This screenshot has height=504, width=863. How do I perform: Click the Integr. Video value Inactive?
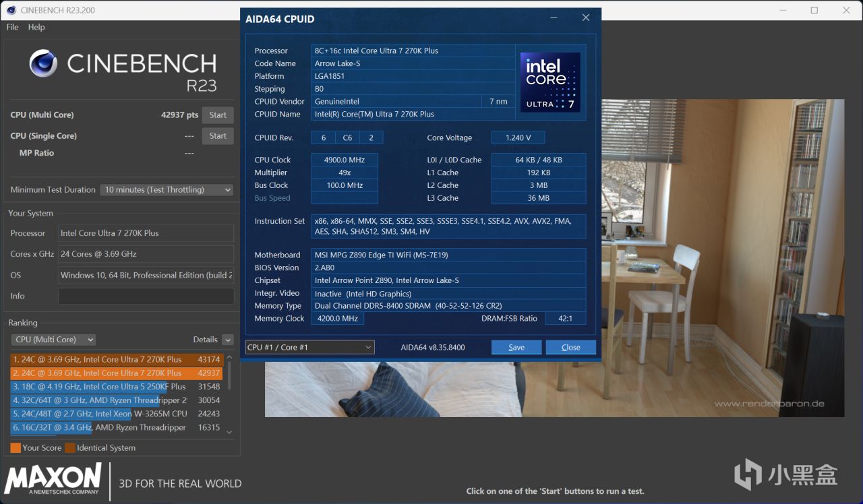[448, 294]
